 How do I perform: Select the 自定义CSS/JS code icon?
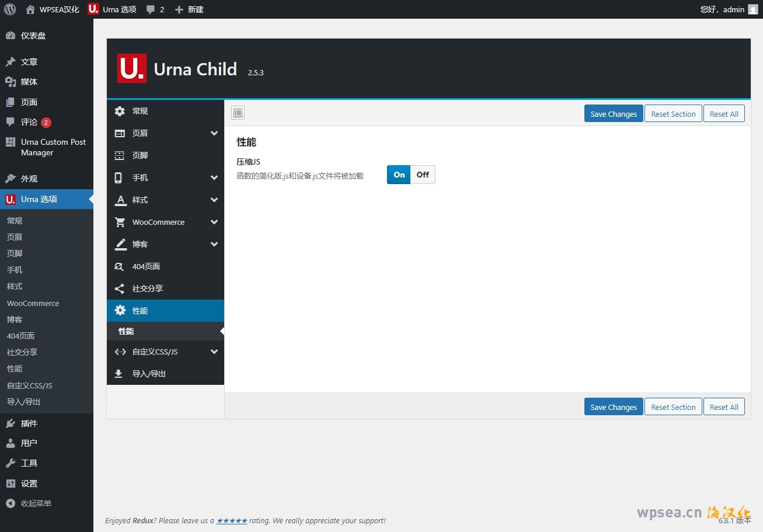120,352
